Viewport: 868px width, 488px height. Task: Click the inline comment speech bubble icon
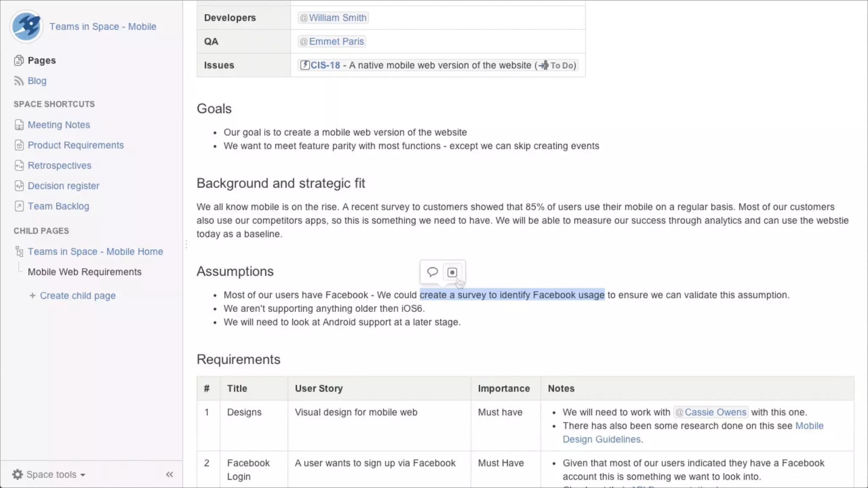(x=432, y=272)
